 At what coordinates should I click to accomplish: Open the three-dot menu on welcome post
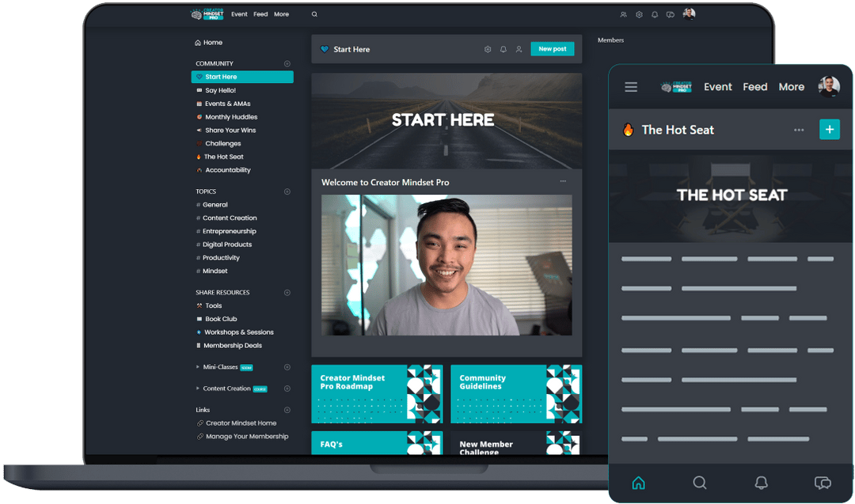point(563,181)
